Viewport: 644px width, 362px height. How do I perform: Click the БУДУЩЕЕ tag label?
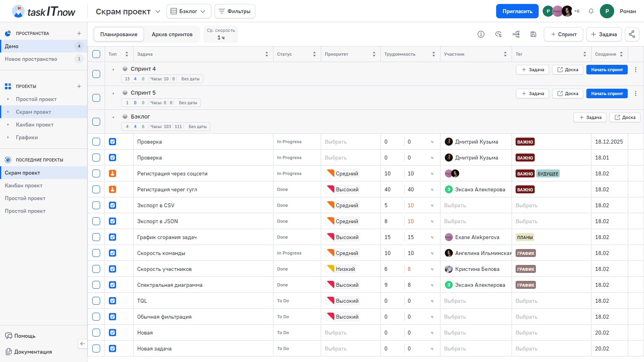(x=548, y=174)
